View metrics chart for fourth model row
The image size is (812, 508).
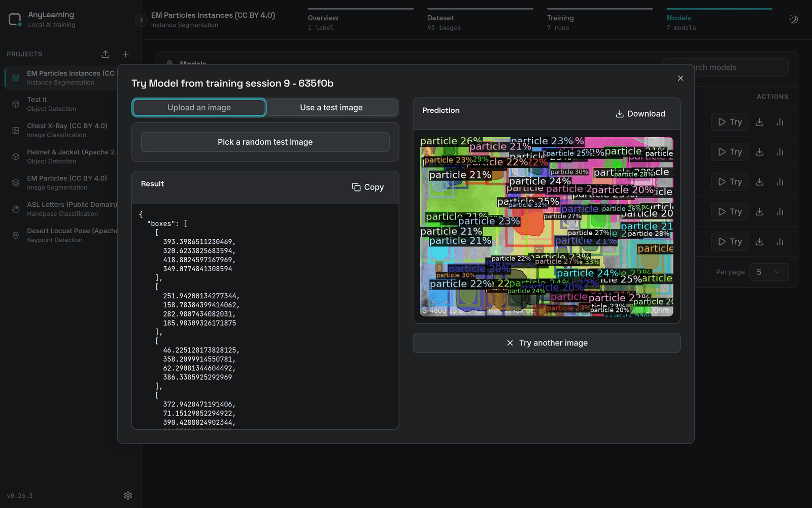point(780,212)
